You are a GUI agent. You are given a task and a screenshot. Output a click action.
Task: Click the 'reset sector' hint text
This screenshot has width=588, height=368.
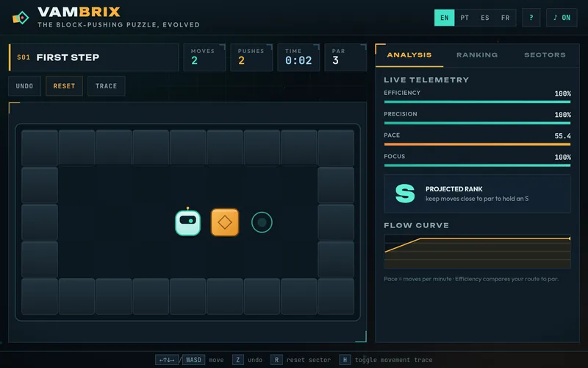[x=308, y=360]
